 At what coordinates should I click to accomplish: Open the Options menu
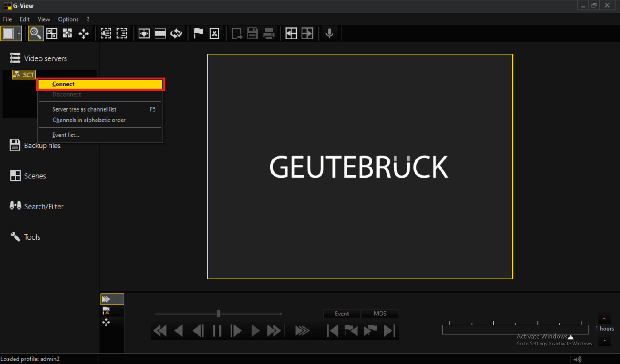tap(68, 19)
